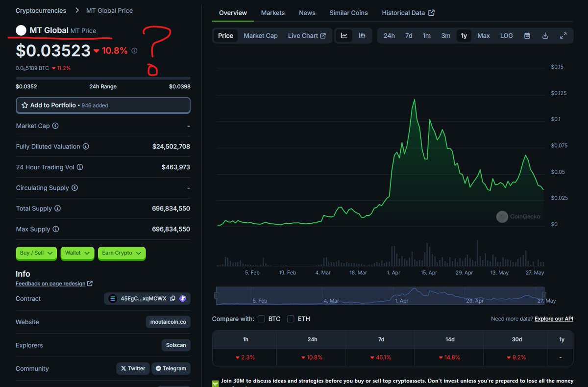Expand the Wallet dropdown
Image resolution: width=588 pixels, height=387 pixels.
(x=77, y=253)
